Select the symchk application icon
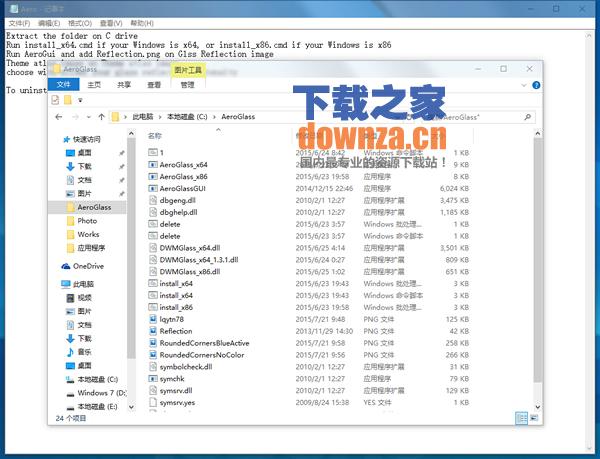The width and height of the screenshot is (600, 459). tap(153, 378)
